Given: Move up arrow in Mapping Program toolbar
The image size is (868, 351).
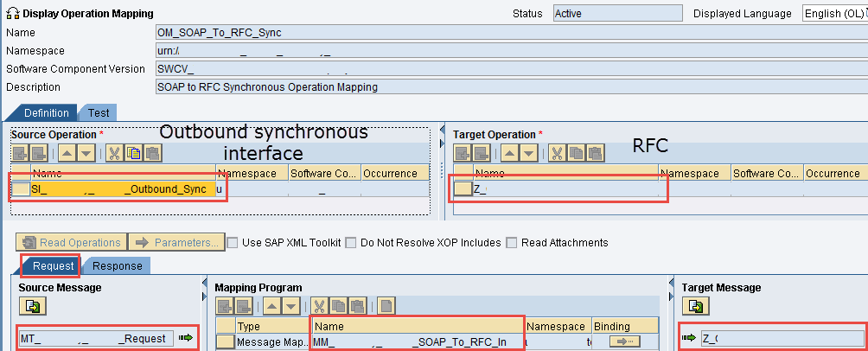Looking at the screenshot, I should pyautogui.click(x=272, y=305).
